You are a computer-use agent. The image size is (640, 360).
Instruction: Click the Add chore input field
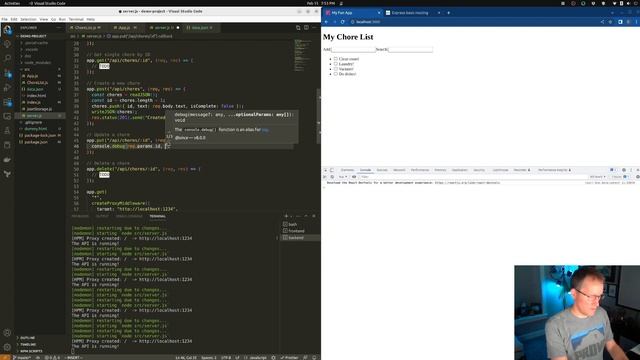coord(353,49)
